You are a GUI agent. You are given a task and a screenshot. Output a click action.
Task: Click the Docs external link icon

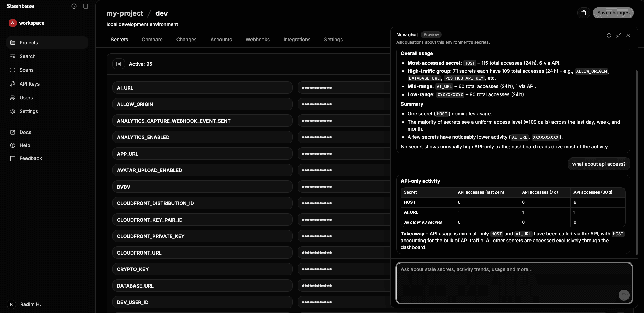coord(13,132)
